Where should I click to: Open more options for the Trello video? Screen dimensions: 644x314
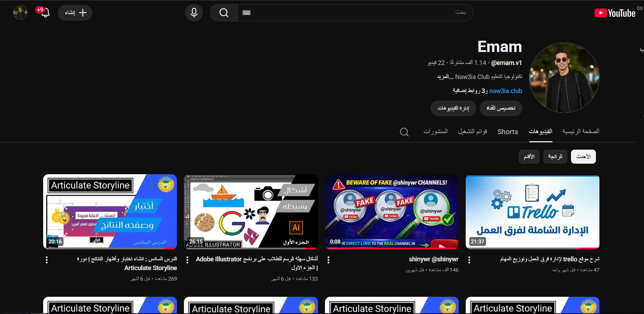pos(469,260)
